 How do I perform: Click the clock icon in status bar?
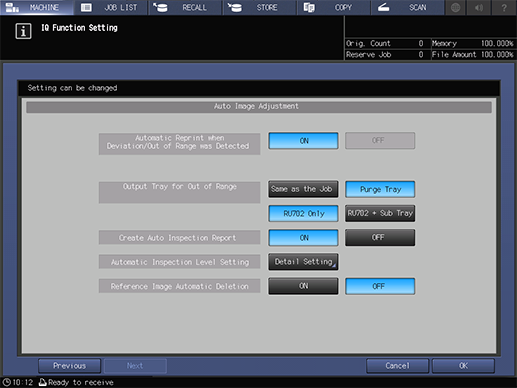7,382
